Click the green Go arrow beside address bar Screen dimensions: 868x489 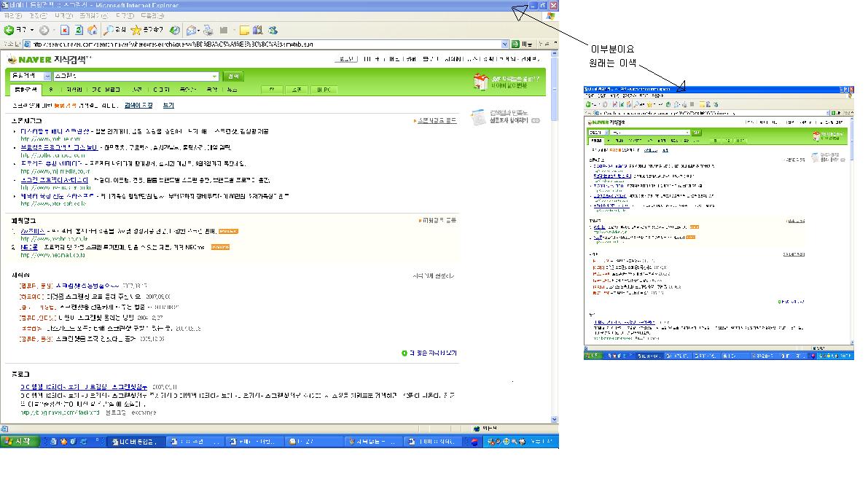[515, 44]
